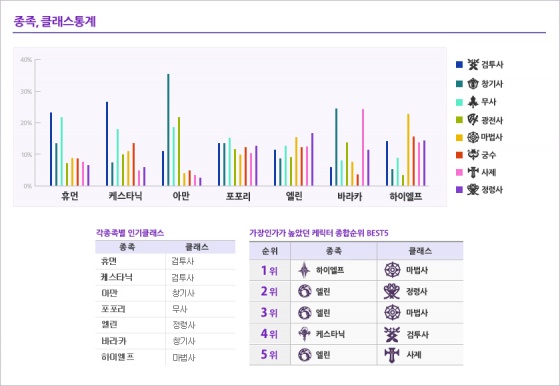The height and width of the screenshot is (386, 560).
Task: Click the 종족, 클래스통계 section title
Action: tap(55, 21)
